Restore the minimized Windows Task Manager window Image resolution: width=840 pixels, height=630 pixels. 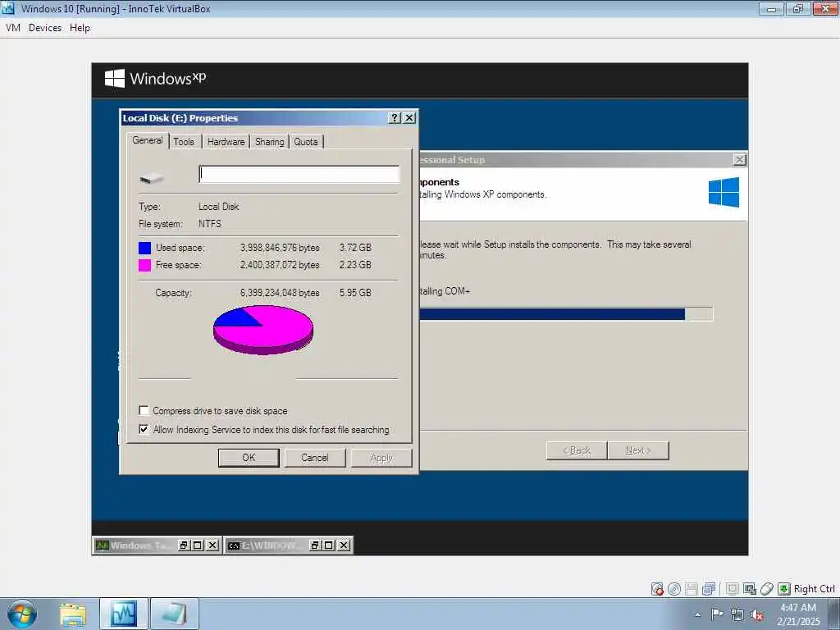pos(184,546)
